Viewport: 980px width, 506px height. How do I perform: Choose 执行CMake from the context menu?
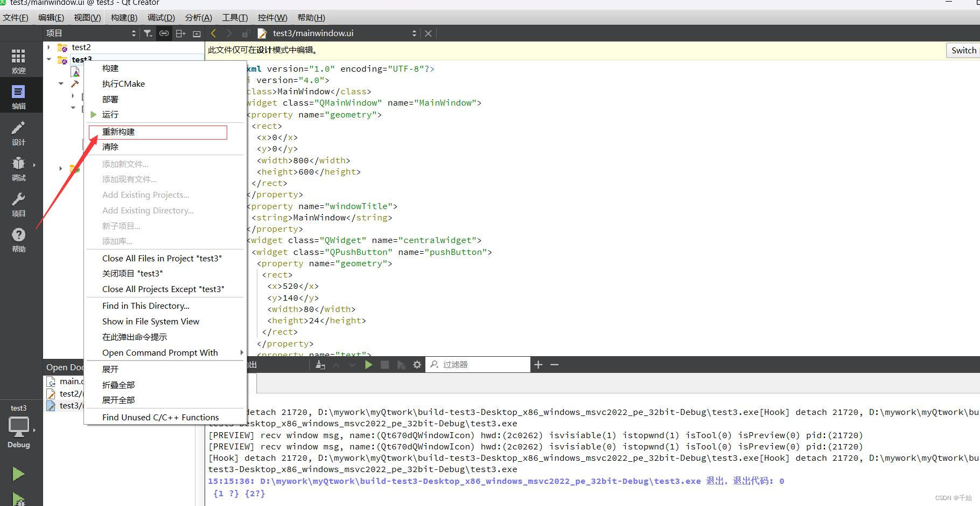pyautogui.click(x=165, y=84)
